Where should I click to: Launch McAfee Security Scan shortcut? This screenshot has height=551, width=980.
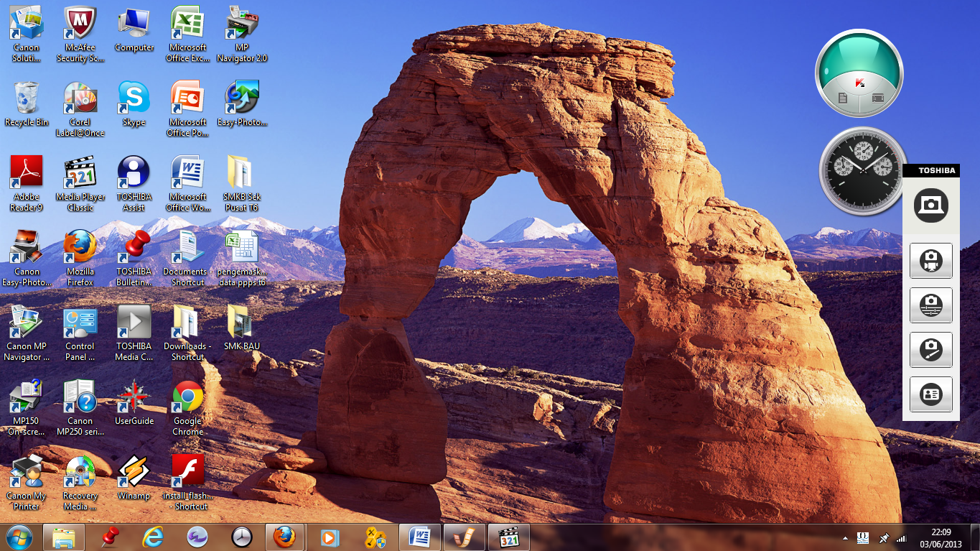[80, 34]
